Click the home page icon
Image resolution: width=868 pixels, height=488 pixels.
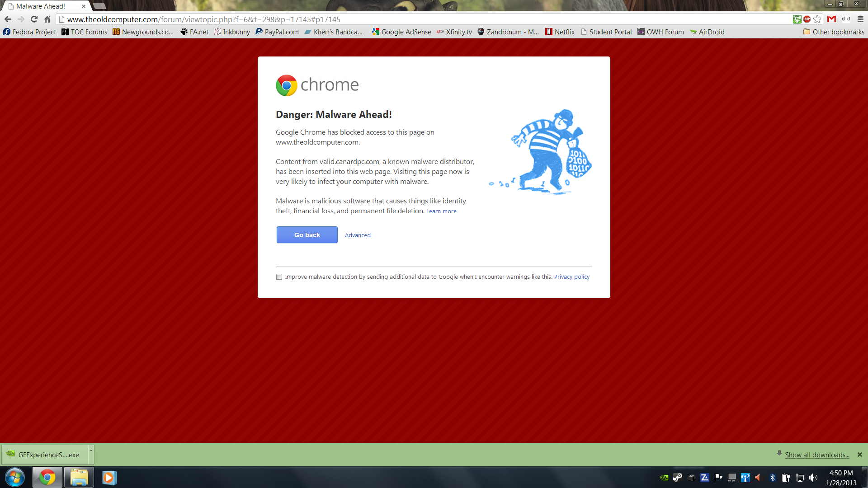click(x=47, y=19)
